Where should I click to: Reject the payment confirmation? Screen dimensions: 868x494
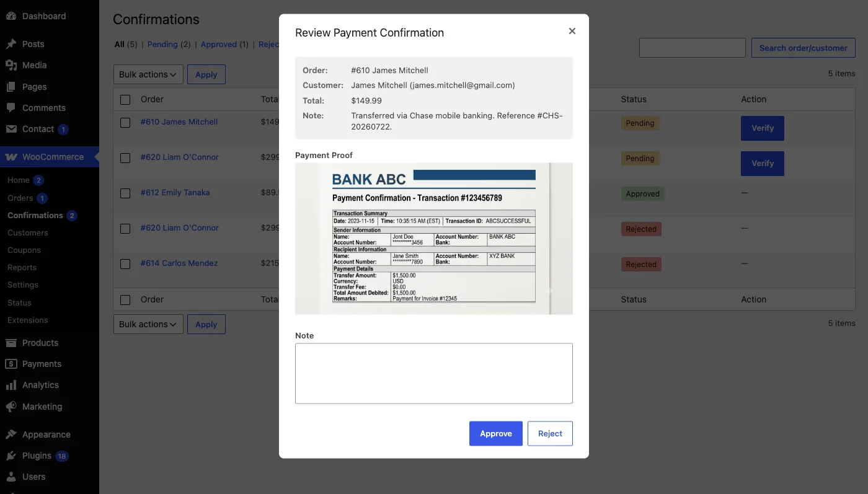pos(550,433)
